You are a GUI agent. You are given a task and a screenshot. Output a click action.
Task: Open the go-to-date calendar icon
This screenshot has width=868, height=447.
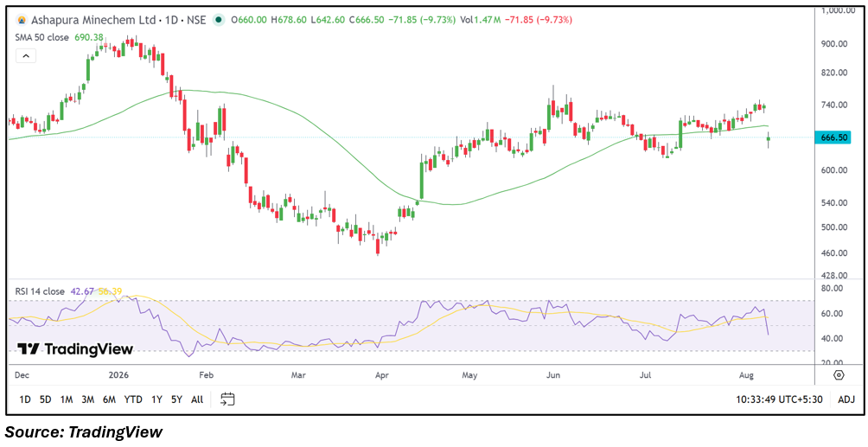(x=227, y=399)
